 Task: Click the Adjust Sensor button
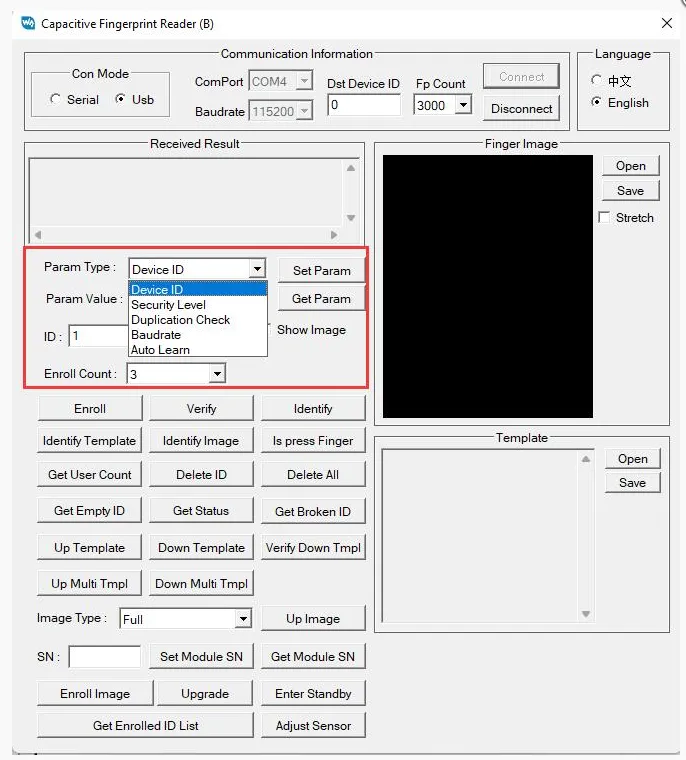313,726
